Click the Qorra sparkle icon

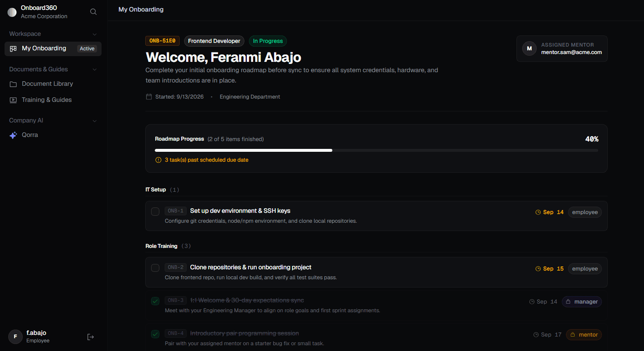click(x=13, y=135)
